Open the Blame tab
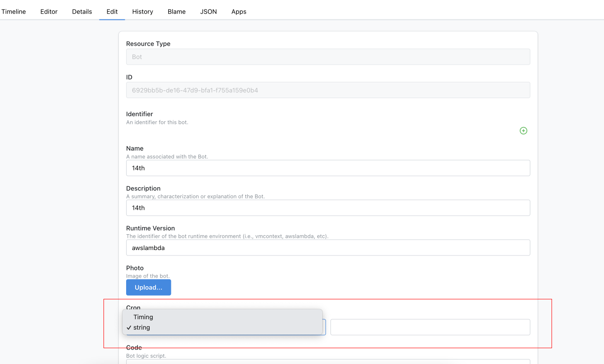The width and height of the screenshot is (604, 364). pyautogui.click(x=176, y=11)
